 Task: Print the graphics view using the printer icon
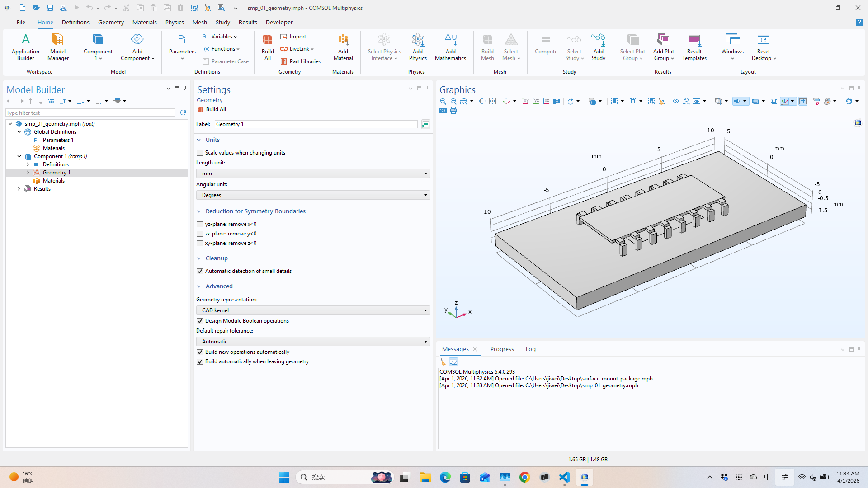click(x=453, y=111)
